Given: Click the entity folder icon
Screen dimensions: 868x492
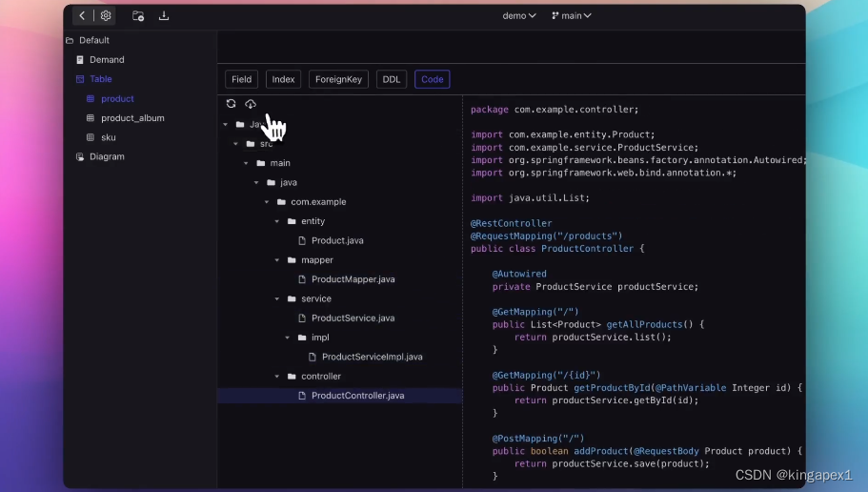Looking at the screenshot, I should (292, 221).
